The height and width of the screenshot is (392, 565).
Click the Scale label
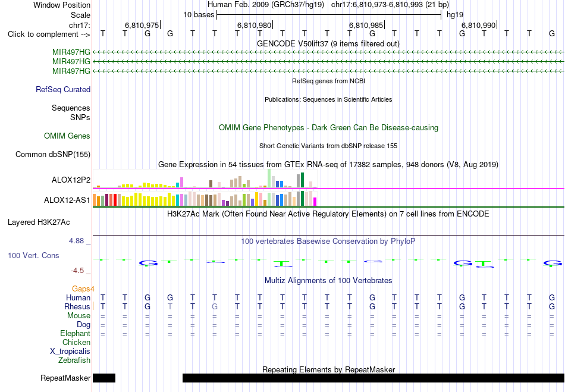click(x=81, y=15)
